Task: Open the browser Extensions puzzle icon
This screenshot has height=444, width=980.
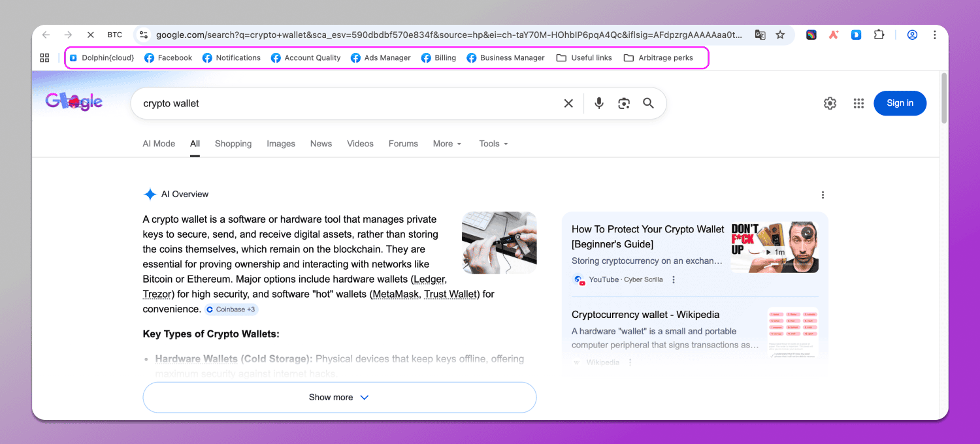Action: tap(879, 35)
